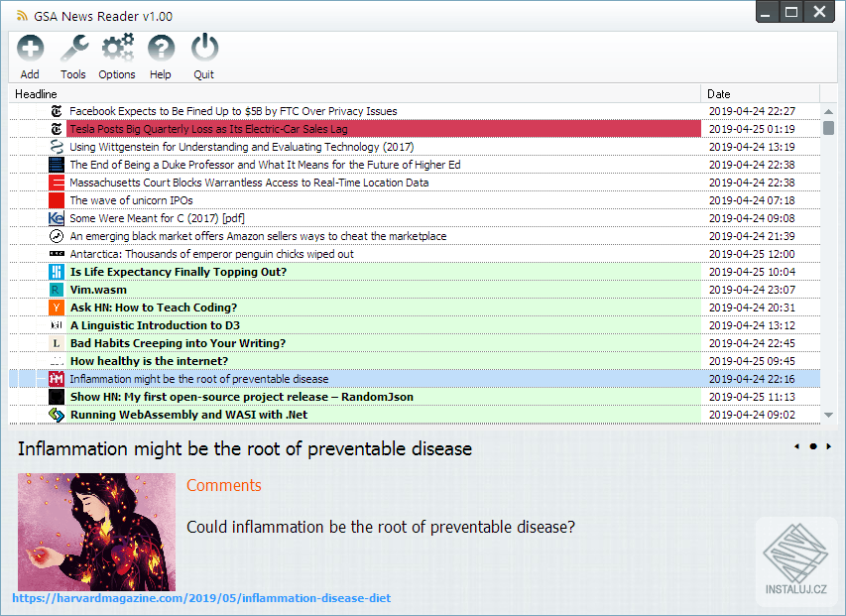Select 'Using Wittgenstein for Understanding' headline

[242, 147]
